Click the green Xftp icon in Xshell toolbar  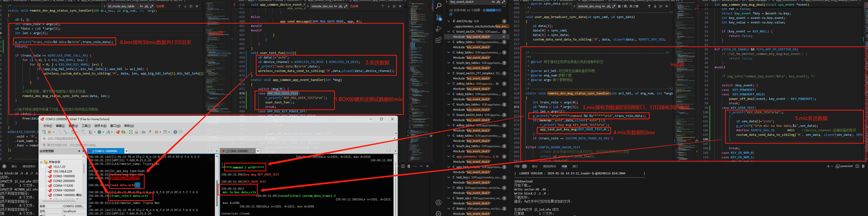pyautogui.click(x=123, y=132)
